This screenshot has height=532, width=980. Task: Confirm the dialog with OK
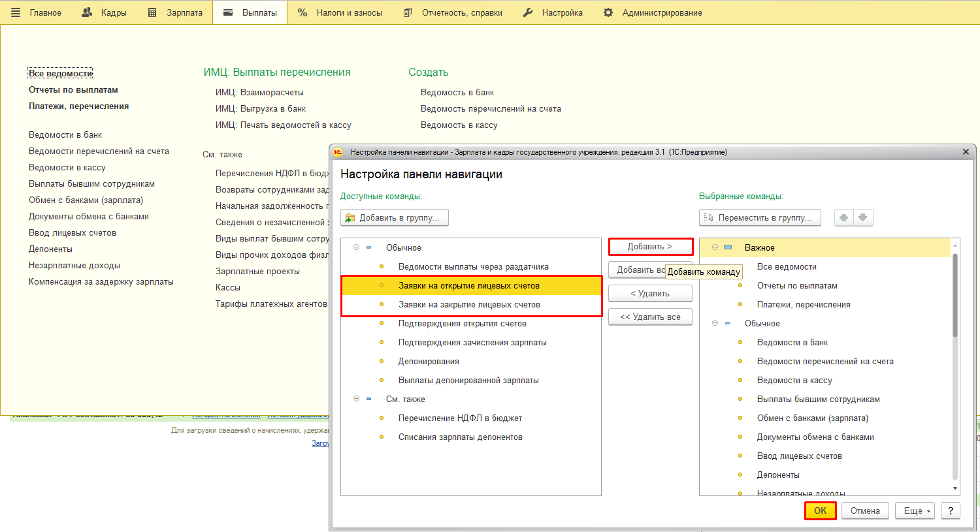coord(820,510)
